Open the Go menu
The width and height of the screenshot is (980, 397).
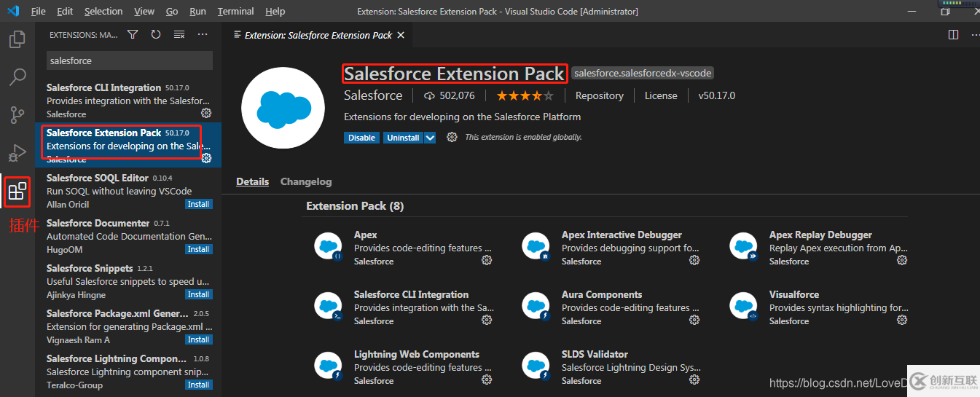coord(172,12)
